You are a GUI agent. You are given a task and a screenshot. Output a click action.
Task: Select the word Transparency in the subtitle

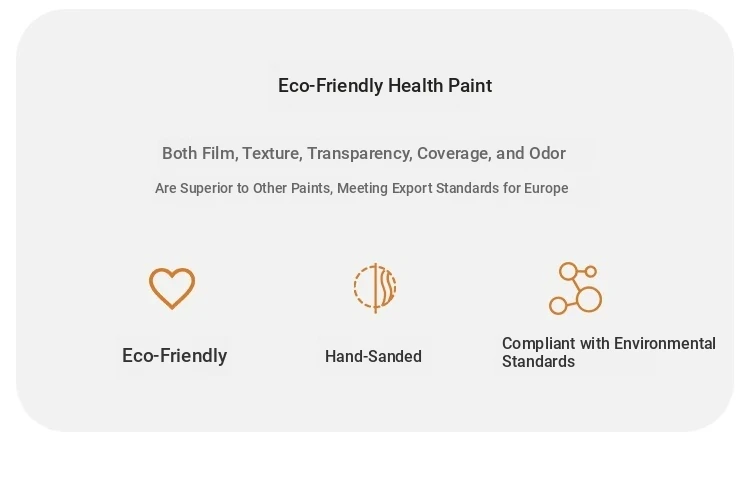coord(360,153)
